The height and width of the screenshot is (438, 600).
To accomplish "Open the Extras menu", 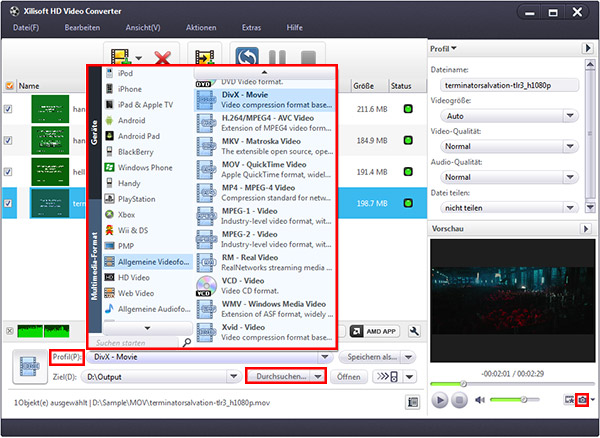I will pos(251,28).
